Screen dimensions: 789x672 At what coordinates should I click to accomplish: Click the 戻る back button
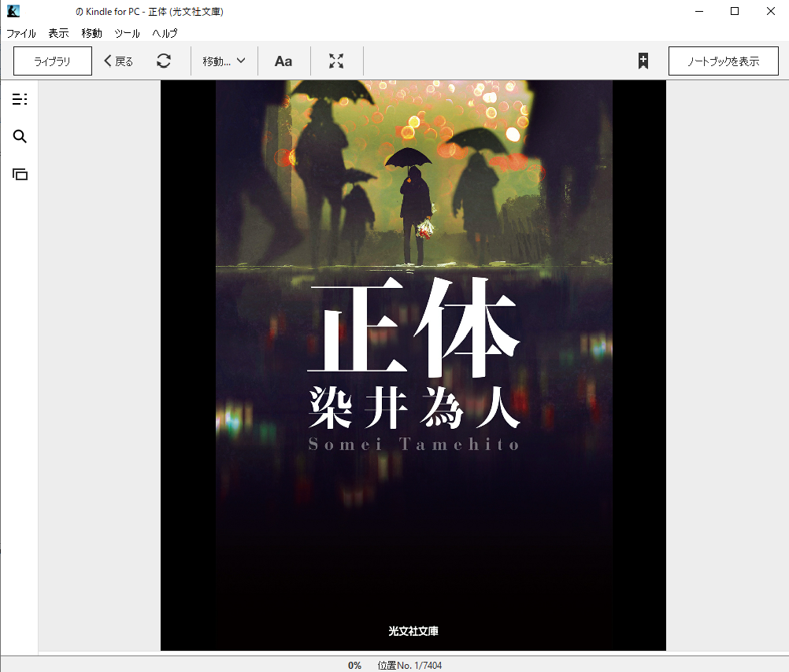[x=119, y=61]
